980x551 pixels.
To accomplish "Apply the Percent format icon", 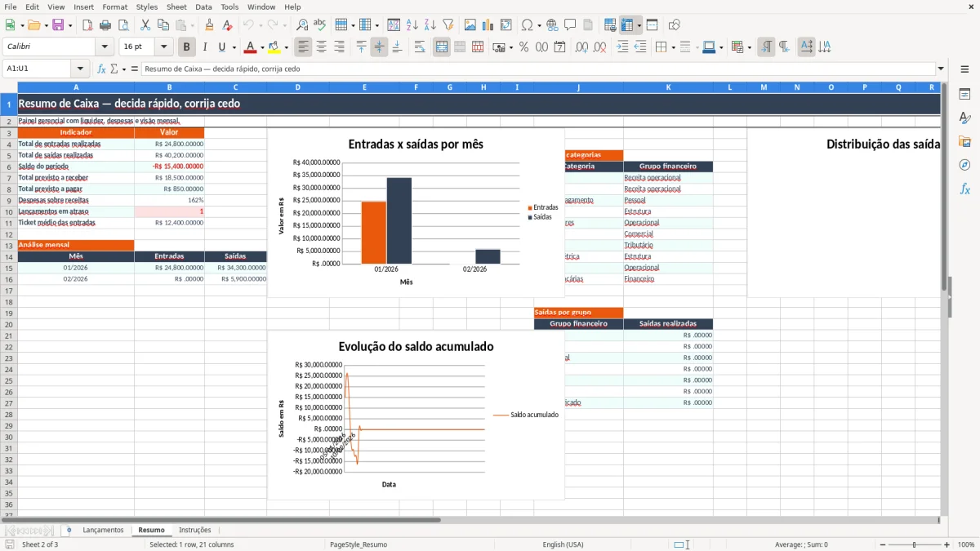I will click(x=524, y=47).
